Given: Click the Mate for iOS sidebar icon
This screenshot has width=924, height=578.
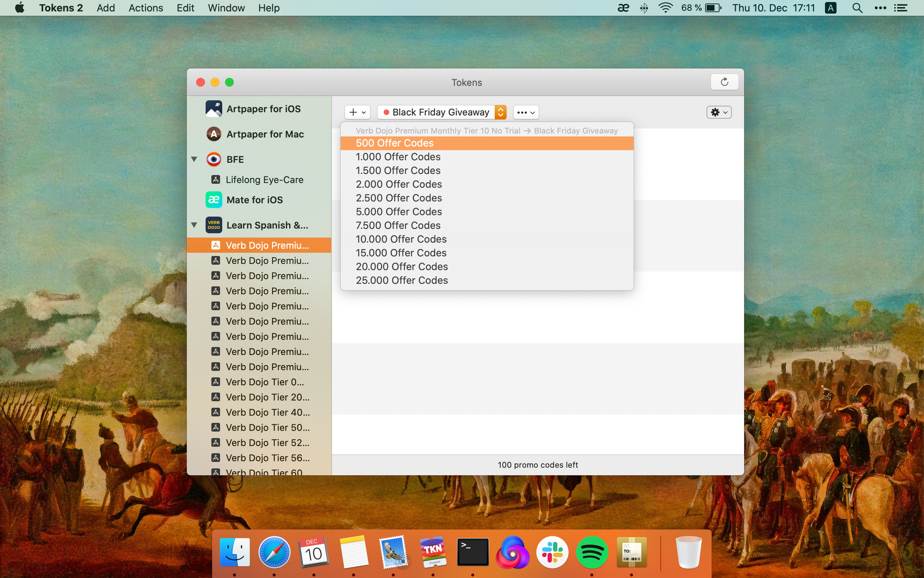Looking at the screenshot, I should pos(213,200).
